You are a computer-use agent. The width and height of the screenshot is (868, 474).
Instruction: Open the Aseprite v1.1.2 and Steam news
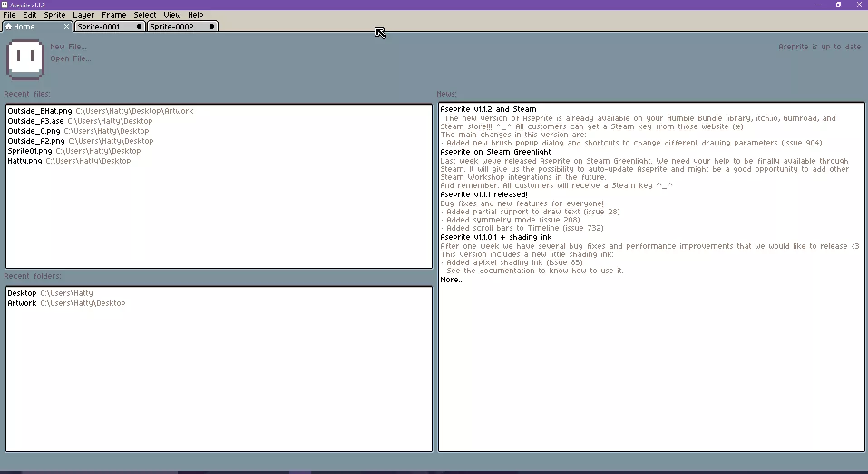(488, 109)
